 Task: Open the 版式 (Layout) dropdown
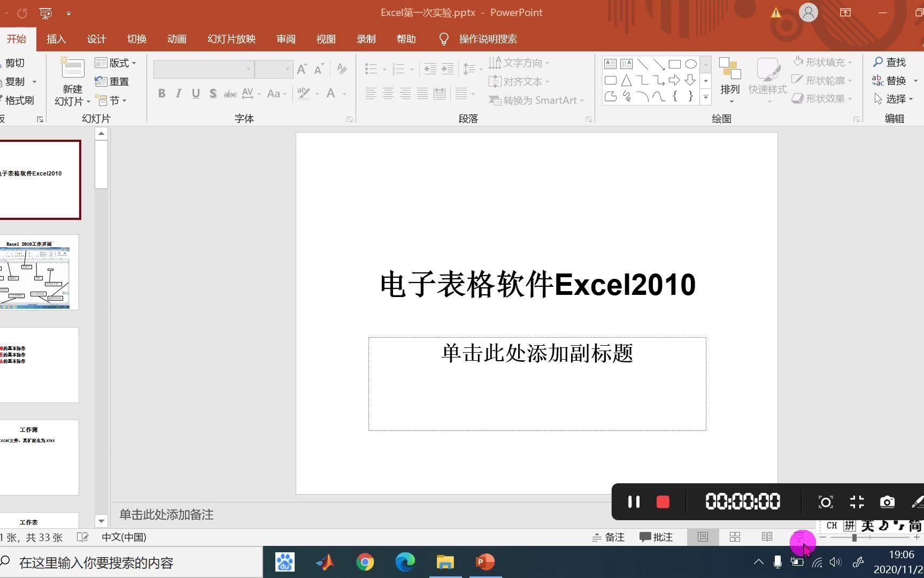coord(115,63)
